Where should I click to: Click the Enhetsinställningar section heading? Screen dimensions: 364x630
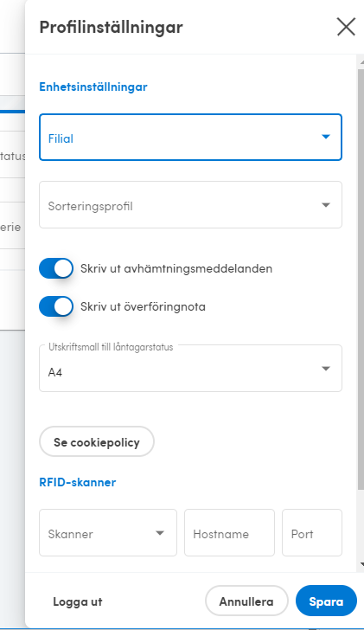(93, 87)
